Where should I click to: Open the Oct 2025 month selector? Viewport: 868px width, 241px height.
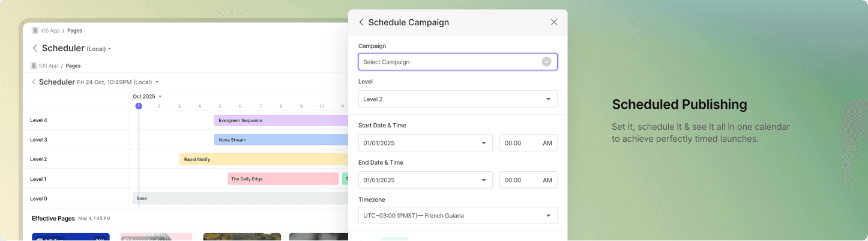click(147, 96)
